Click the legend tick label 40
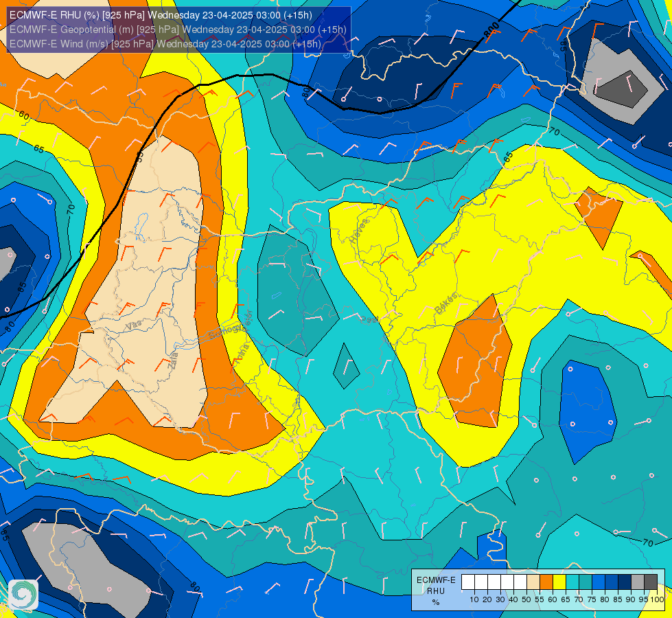This screenshot has width=672, height=618. click(x=513, y=599)
